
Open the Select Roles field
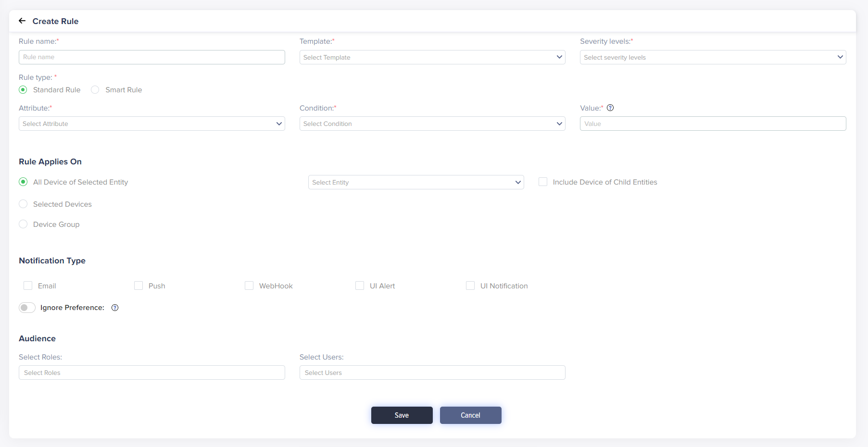pyautogui.click(x=152, y=372)
